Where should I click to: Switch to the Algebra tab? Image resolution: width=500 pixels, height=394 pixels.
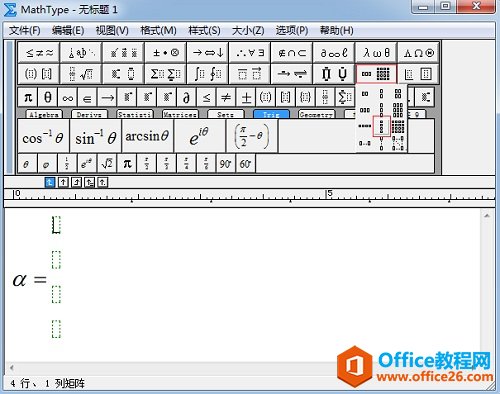(44, 114)
